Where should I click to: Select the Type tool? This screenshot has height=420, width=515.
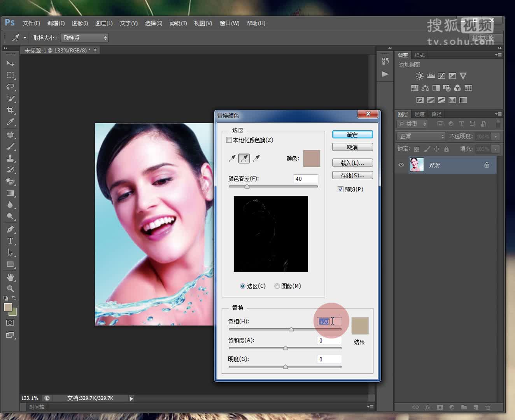[10, 241]
